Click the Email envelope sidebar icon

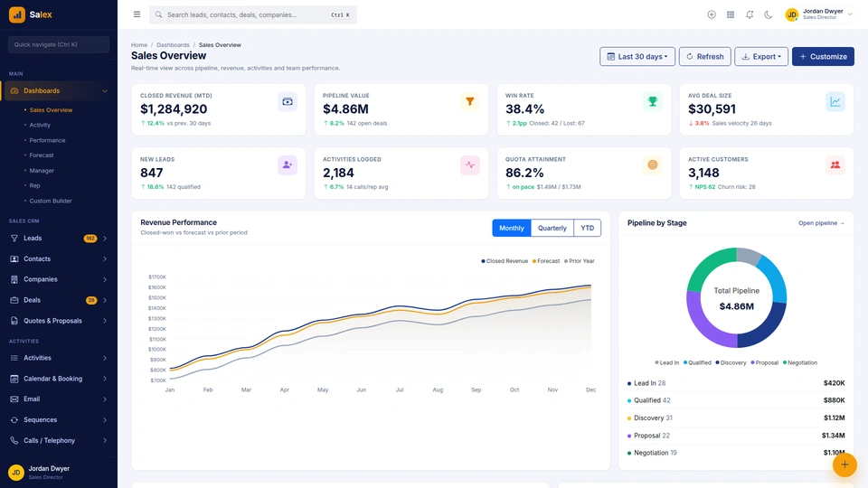[14, 399]
